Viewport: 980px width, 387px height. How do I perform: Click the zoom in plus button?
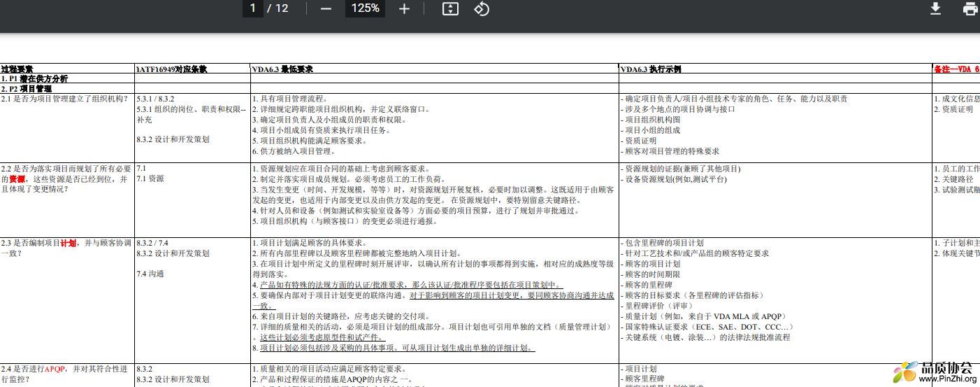[x=404, y=8]
